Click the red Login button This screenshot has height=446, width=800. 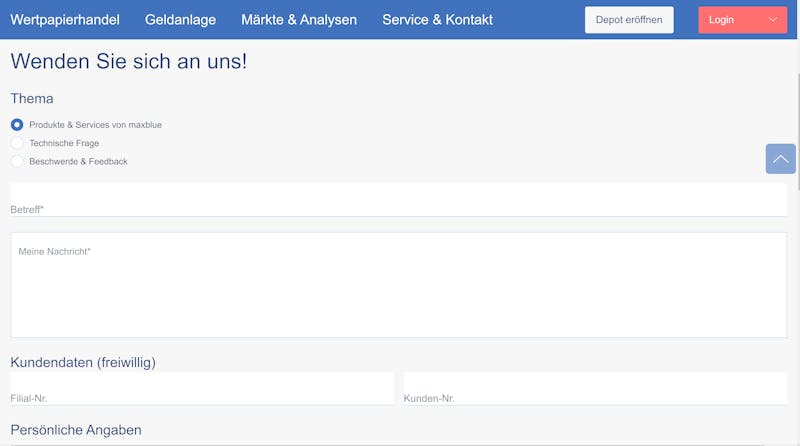click(742, 20)
